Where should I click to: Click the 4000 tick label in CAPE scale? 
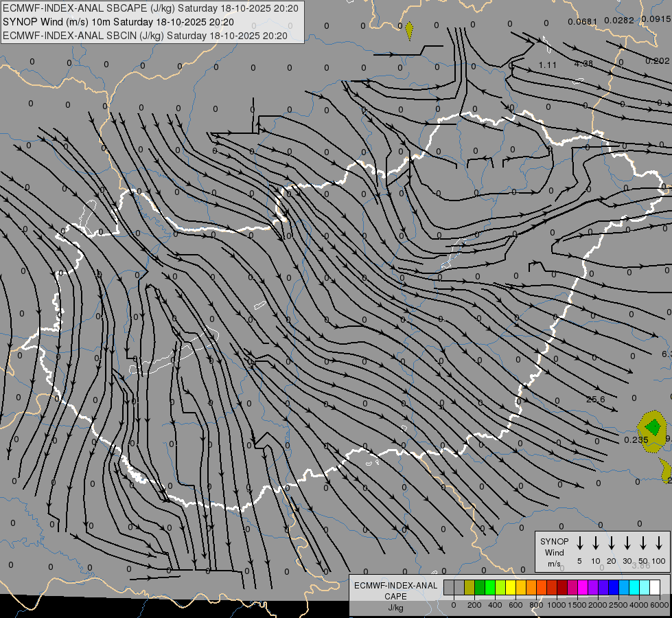point(639,605)
